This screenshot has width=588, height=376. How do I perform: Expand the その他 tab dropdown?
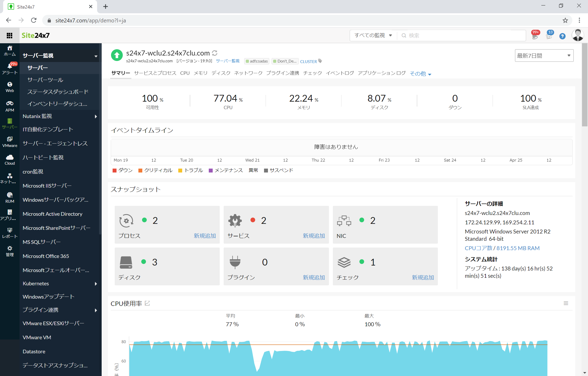coord(420,74)
